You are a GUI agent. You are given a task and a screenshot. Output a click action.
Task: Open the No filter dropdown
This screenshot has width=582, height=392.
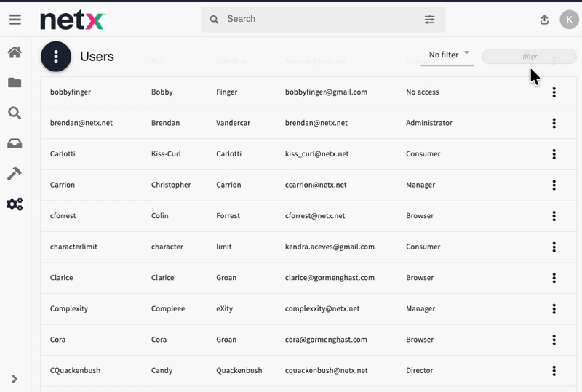[447, 55]
